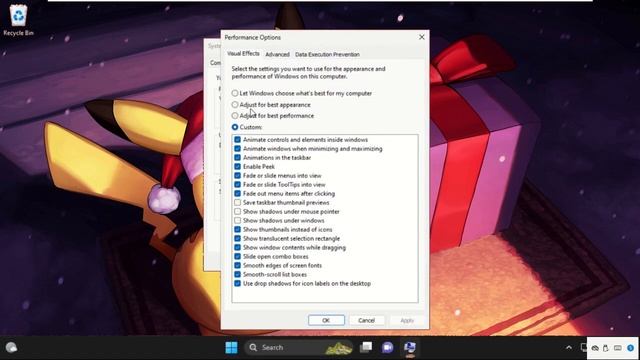Uncheck Smooth-scroll list boxes

[238, 274]
